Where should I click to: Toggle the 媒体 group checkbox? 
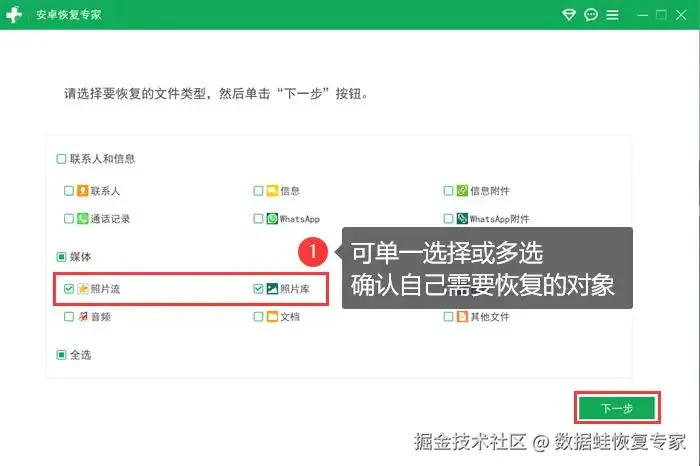(61, 257)
